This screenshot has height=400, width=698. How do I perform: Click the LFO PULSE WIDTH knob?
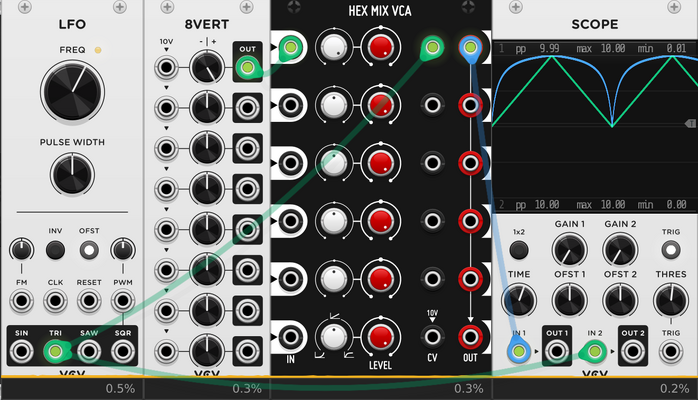72,174
